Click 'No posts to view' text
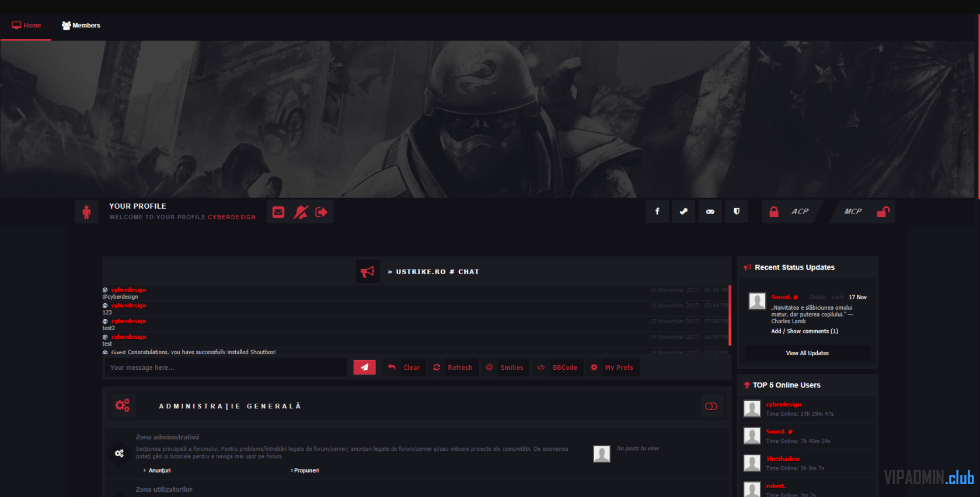 tap(638, 449)
